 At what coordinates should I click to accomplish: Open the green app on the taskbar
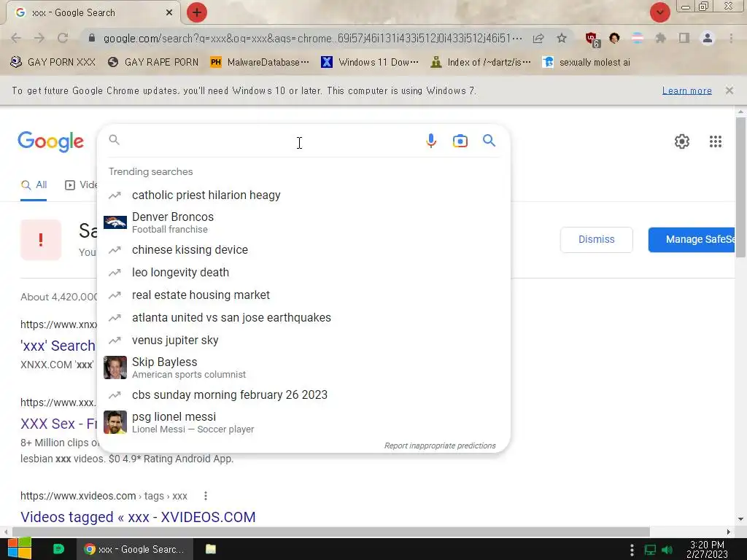coord(58,549)
